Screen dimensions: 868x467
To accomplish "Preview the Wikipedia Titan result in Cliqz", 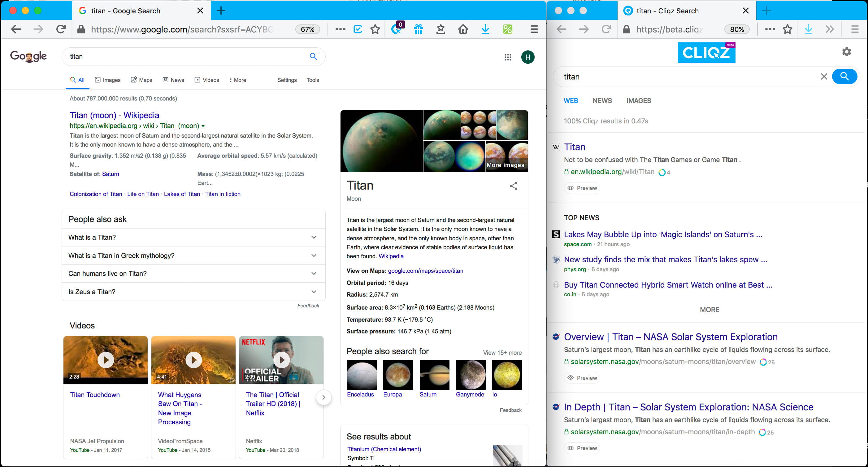I will 582,188.
